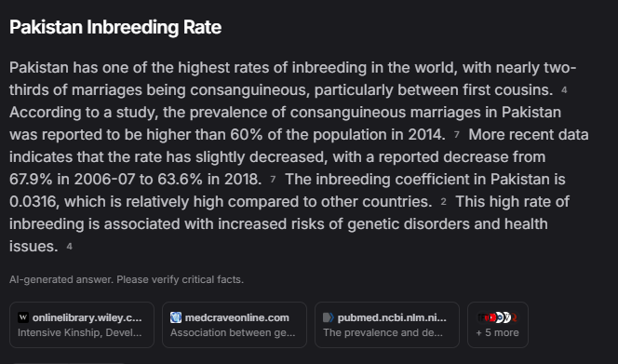The image size is (618, 364).
Task: Open citation 4 after 'first cousins.'
Action: [x=564, y=90]
